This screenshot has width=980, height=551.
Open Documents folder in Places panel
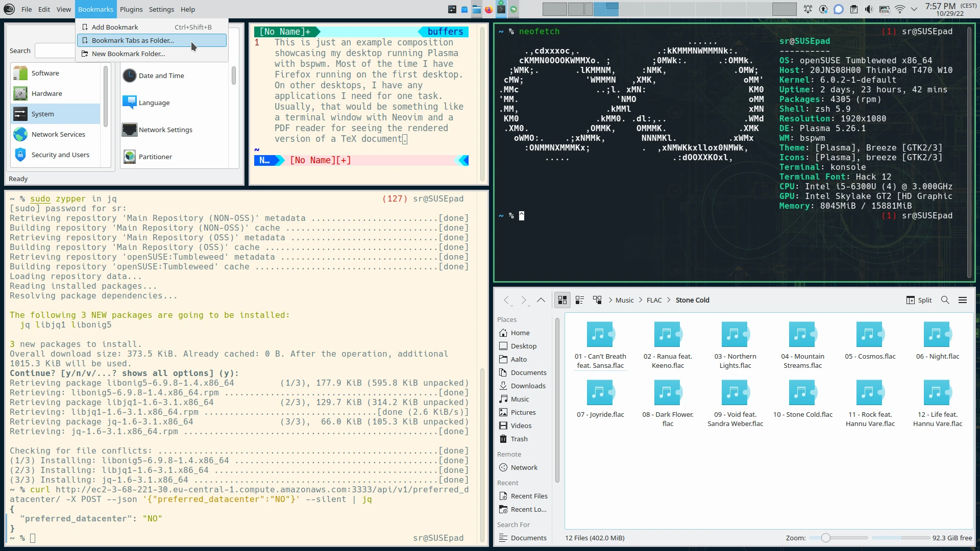click(x=524, y=372)
